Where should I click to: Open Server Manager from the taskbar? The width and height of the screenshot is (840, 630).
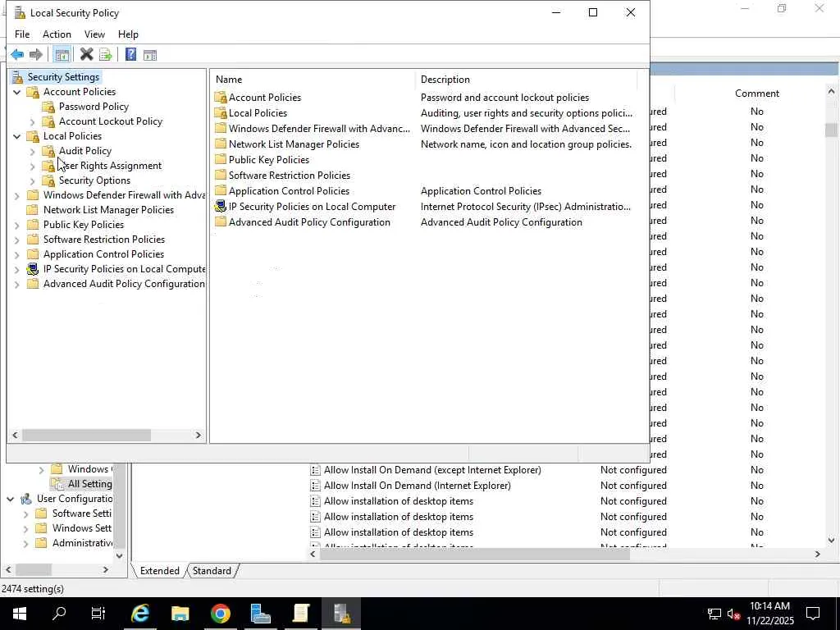(x=260, y=614)
